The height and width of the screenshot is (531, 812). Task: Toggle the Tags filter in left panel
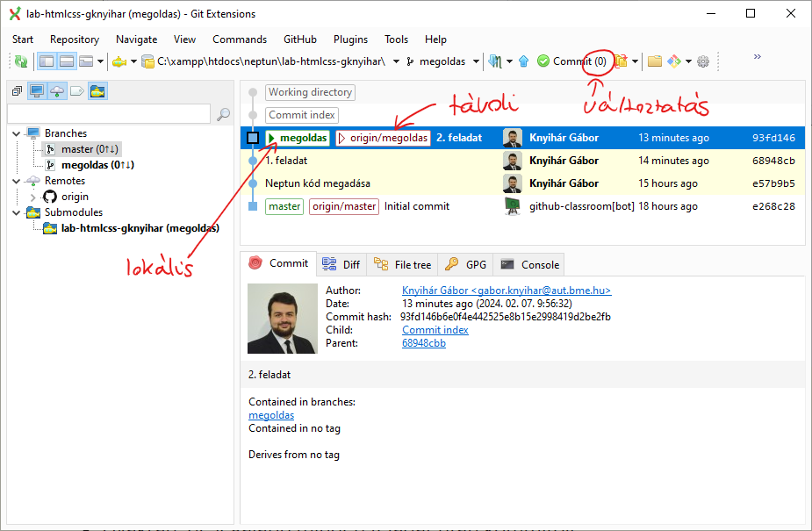[x=77, y=91]
